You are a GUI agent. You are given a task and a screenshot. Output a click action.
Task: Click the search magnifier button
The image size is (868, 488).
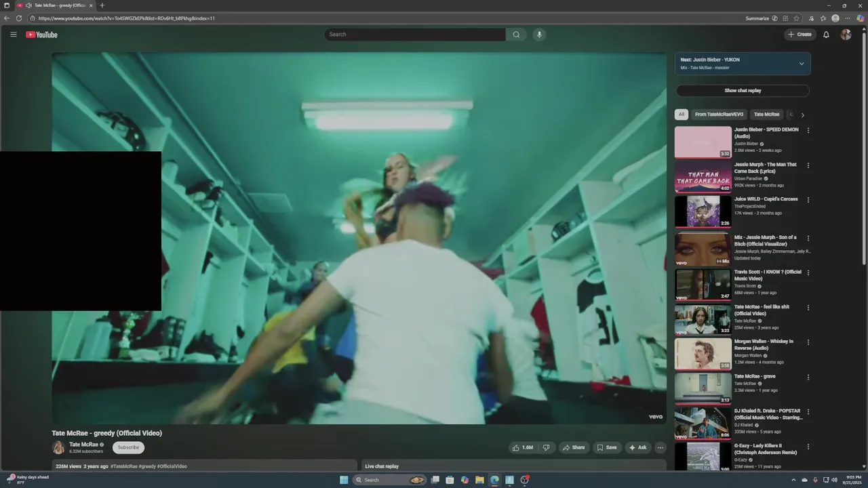[516, 35]
